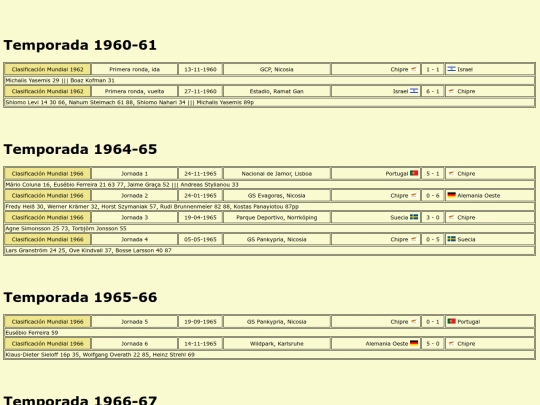540x405 pixels.
Task: Click Chipre flag in the Jornada 4 row
Action: pyautogui.click(x=414, y=239)
